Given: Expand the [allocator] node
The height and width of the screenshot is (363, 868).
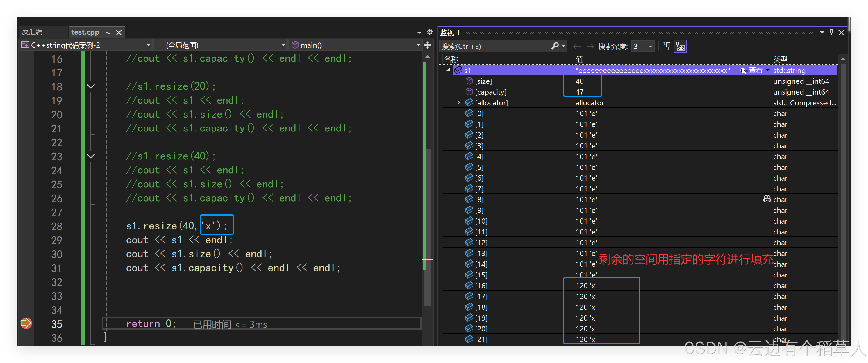Looking at the screenshot, I should [458, 102].
